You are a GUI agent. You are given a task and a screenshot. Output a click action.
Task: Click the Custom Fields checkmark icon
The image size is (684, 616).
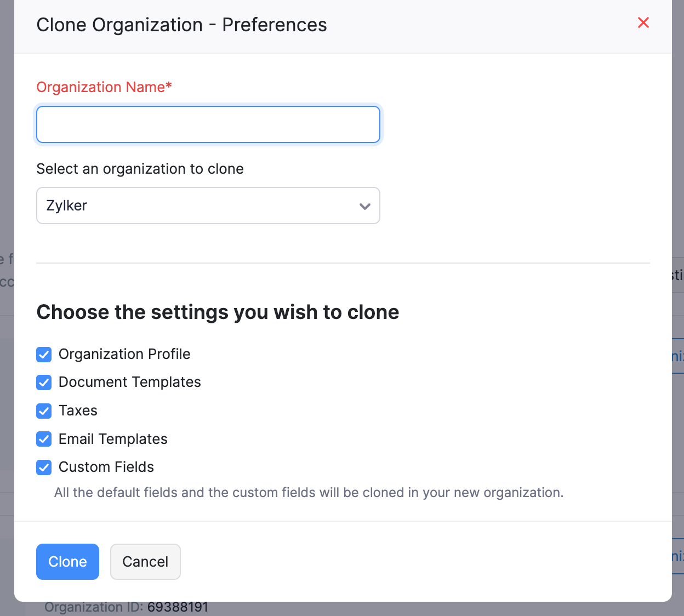point(43,467)
